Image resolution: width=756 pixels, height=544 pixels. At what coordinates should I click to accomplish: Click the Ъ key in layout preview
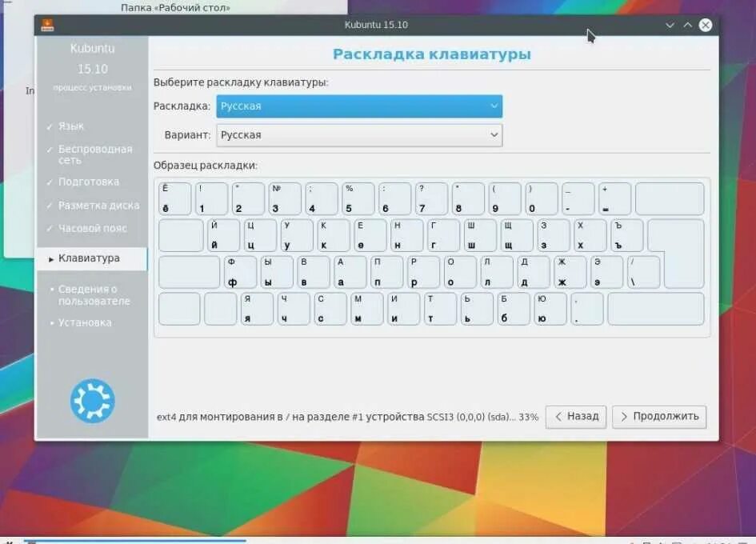(x=626, y=235)
